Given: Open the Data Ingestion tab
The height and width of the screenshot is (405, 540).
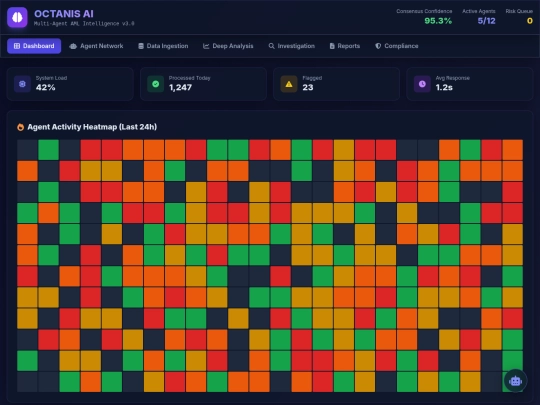Looking at the screenshot, I should click(x=163, y=46).
